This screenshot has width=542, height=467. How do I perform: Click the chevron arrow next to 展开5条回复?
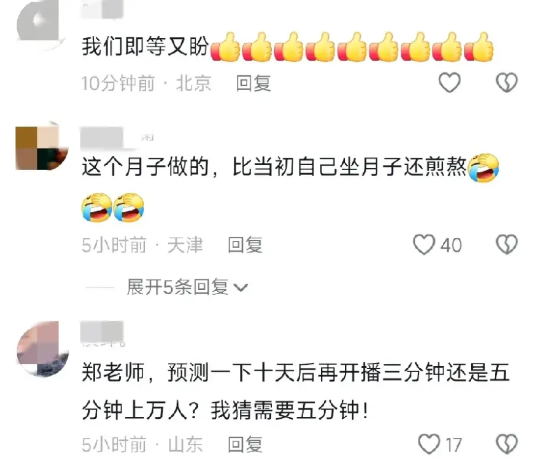(x=241, y=288)
